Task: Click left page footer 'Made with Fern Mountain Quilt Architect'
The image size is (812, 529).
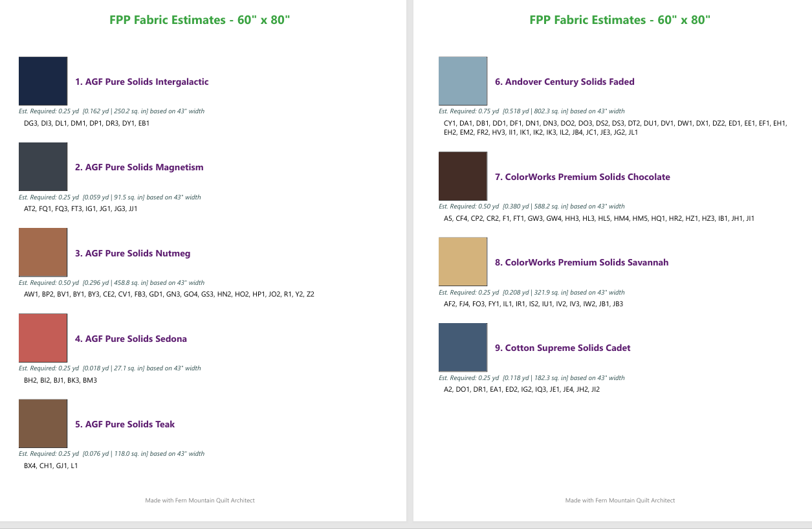Action: 200,500
